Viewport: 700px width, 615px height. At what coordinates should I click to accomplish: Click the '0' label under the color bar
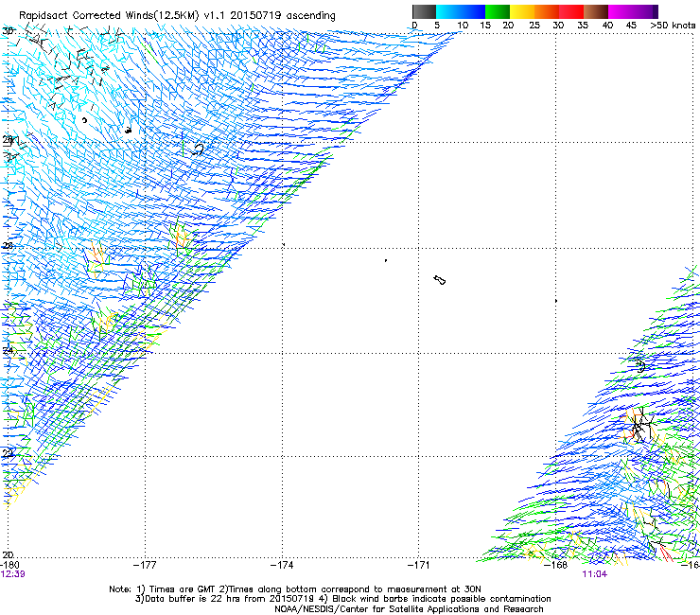click(414, 26)
